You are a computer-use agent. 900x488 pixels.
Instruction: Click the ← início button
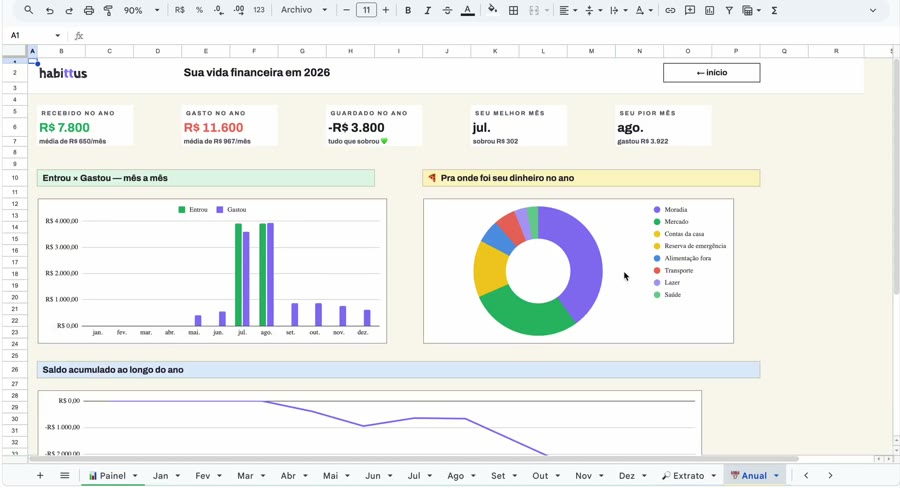coord(712,73)
